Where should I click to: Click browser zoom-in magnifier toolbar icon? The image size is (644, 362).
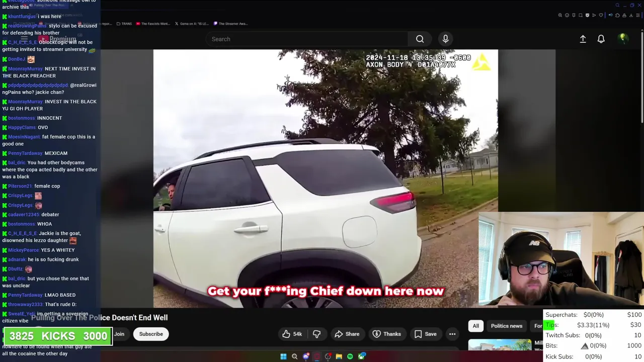pyautogui.click(x=560, y=15)
